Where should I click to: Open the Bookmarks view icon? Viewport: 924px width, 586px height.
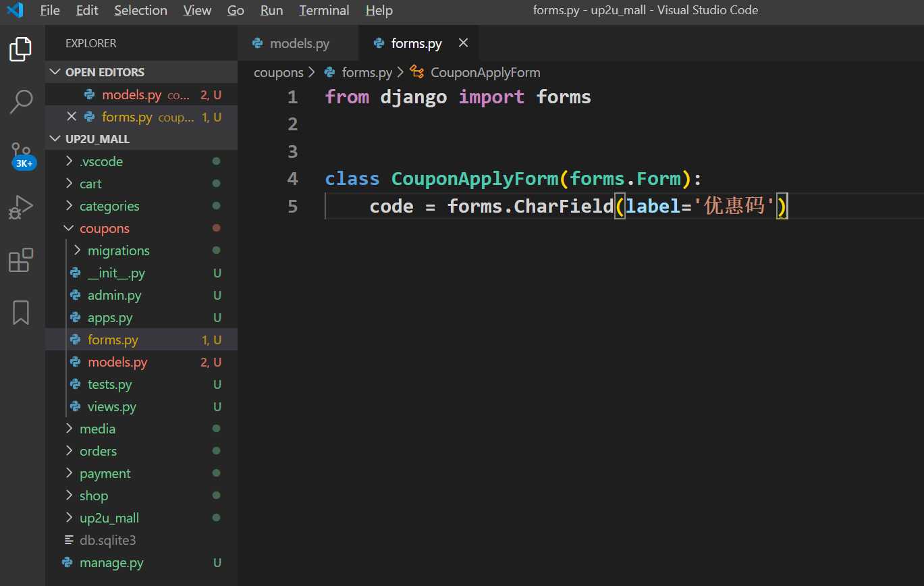[21, 313]
